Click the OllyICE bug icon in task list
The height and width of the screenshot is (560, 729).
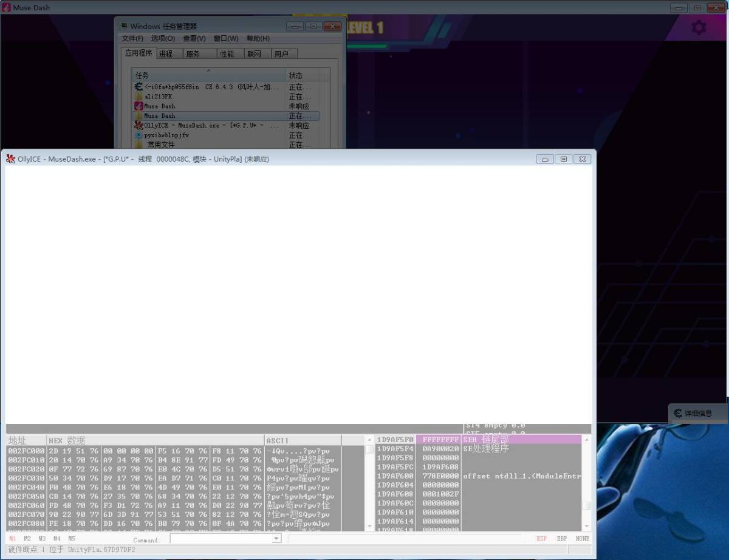[139, 126]
